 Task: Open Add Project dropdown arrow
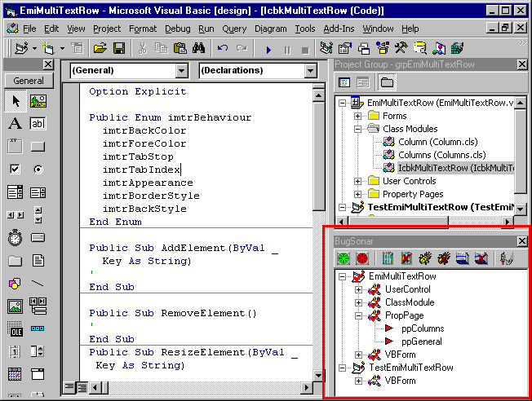pyautogui.click(x=34, y=49)
